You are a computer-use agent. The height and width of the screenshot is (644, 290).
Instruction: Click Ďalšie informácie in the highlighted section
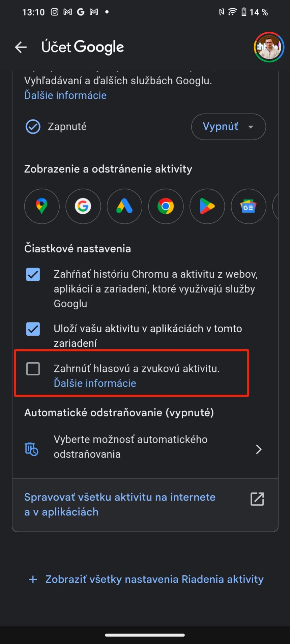point(95,383)
